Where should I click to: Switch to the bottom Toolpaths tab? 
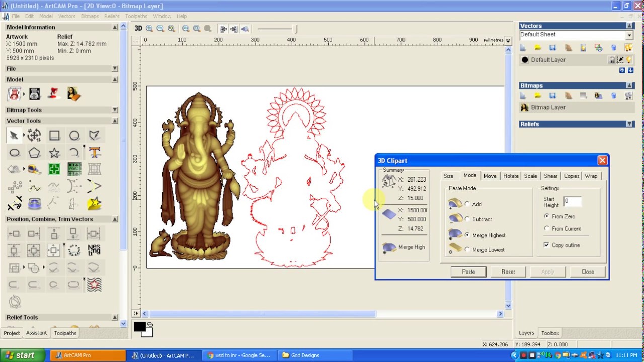(x=65, y=333)
